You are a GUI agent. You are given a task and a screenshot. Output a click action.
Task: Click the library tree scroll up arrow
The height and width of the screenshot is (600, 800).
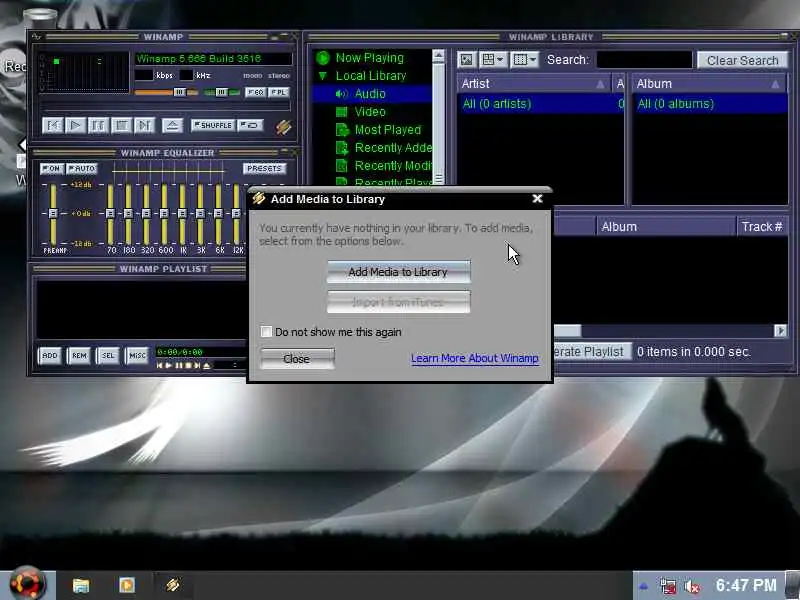(x=438, y=56)
